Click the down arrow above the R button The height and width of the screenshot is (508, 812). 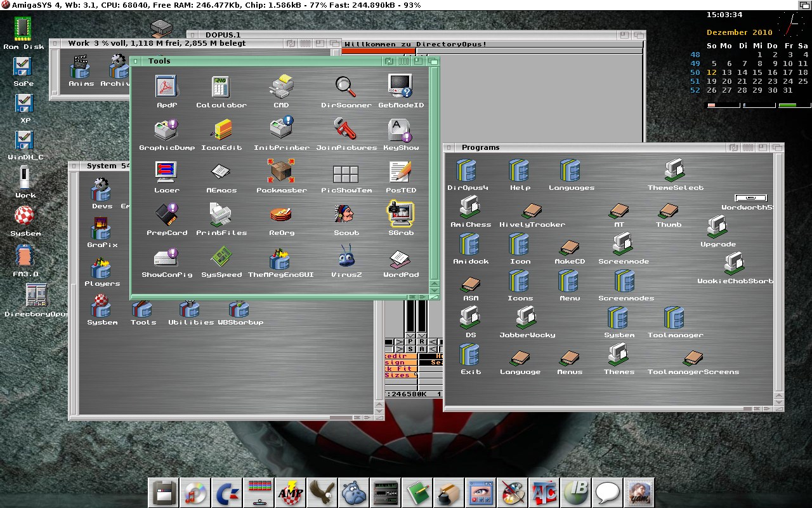[x=422, y=335]
